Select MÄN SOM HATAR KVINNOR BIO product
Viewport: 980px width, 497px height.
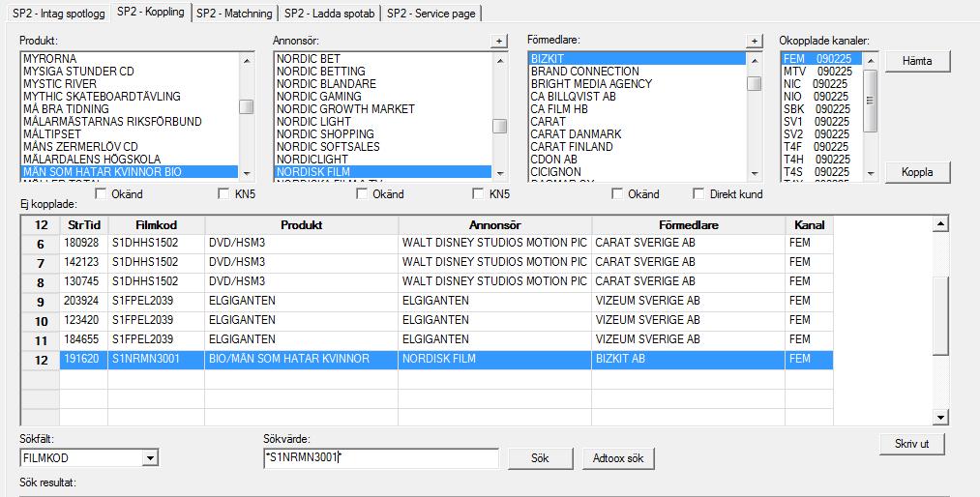(130, 172)
